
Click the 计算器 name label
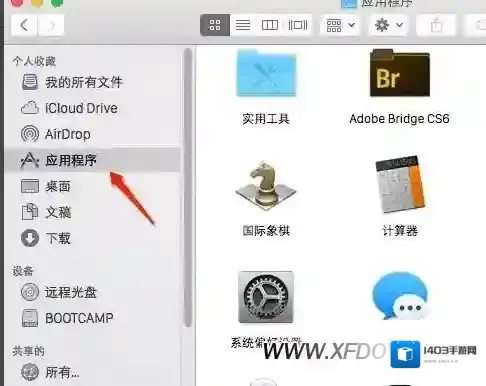[x=400, y=231]
